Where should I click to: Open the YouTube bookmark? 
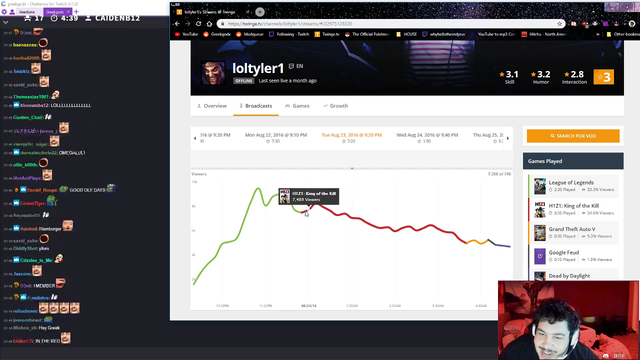click(x=187, y=34)
